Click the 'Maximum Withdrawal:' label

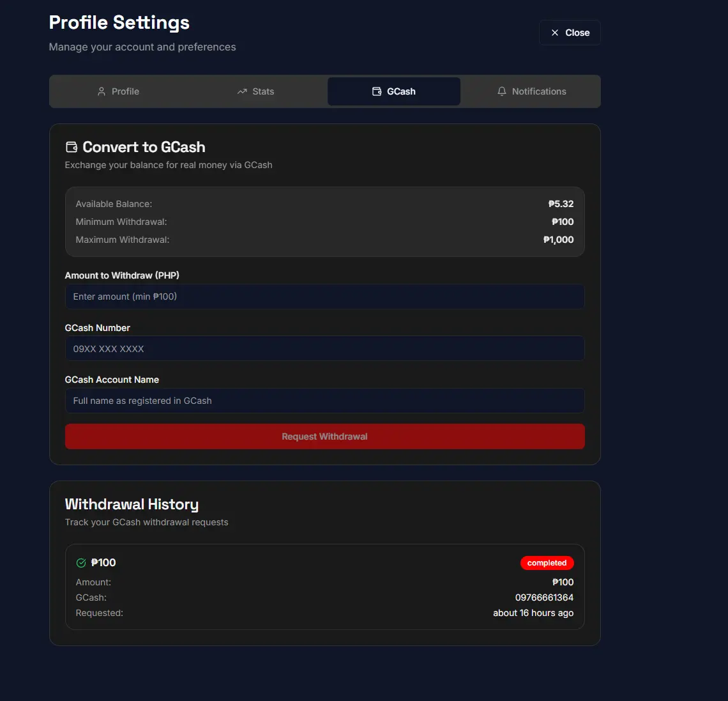(123, 240)
